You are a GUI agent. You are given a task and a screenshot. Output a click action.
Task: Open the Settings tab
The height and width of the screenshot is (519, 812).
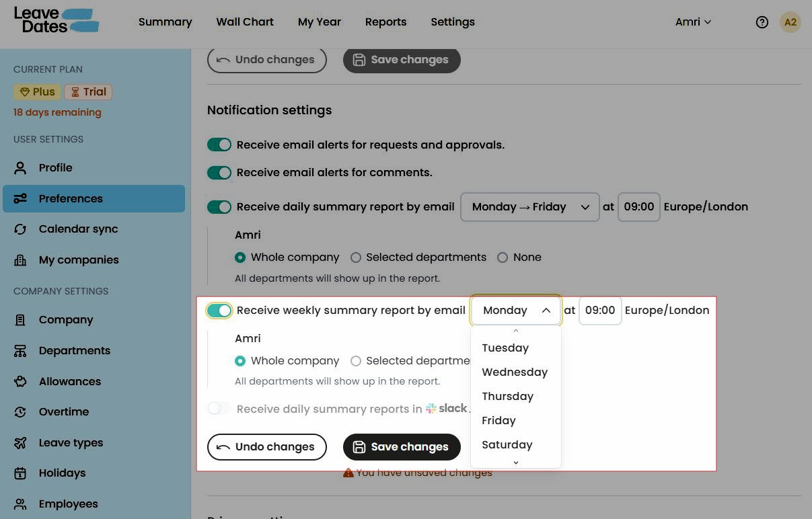453,22
